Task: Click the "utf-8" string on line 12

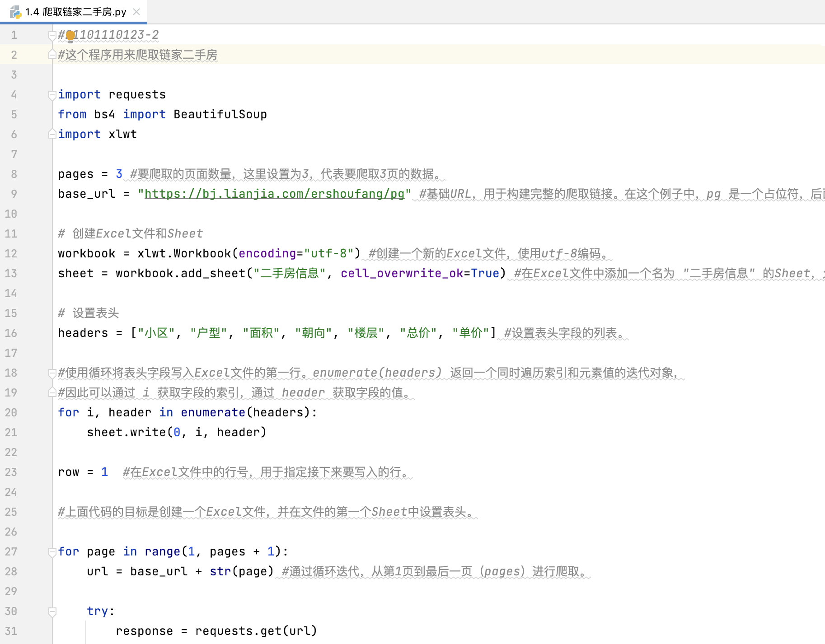Action: [x=328, y=253]
